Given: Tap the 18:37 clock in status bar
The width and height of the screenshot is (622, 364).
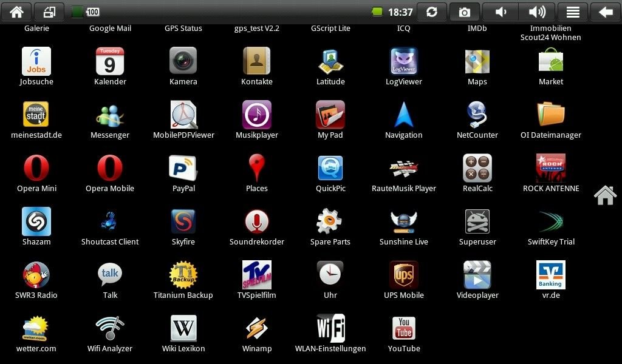Looking at the screenshot, I should [400, 12].
